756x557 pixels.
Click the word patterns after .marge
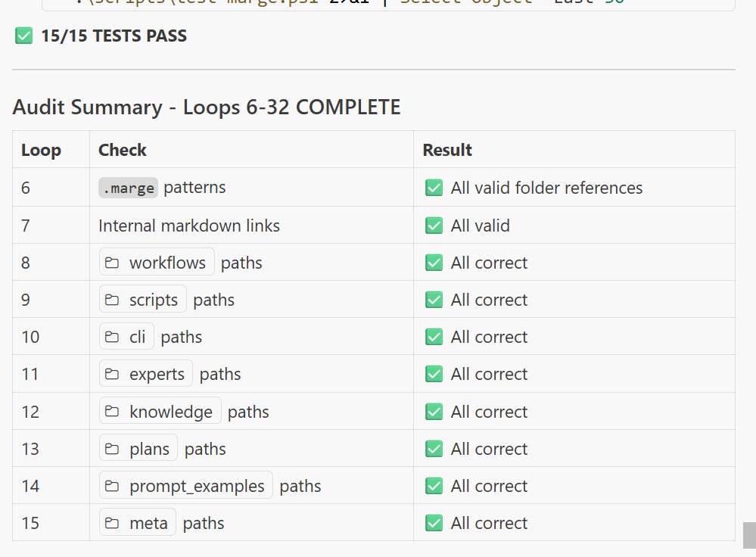(x=194, y=188)
